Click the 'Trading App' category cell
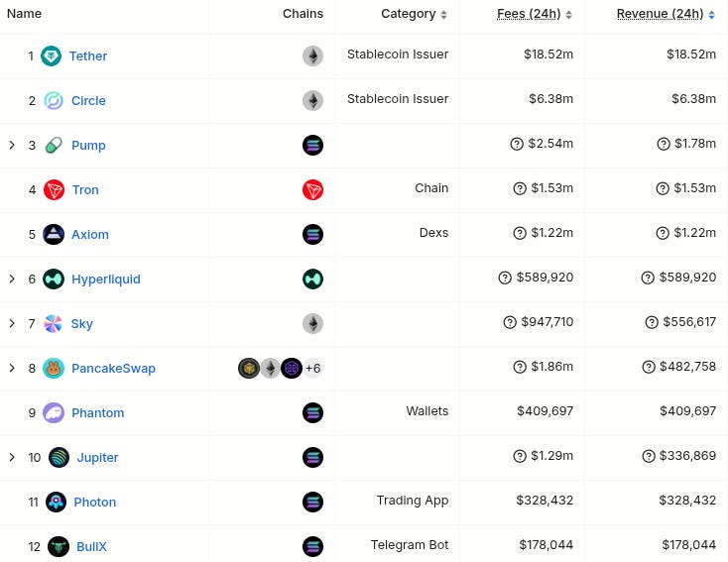This screenshot has width=728, height=562. tap(413, 501)
